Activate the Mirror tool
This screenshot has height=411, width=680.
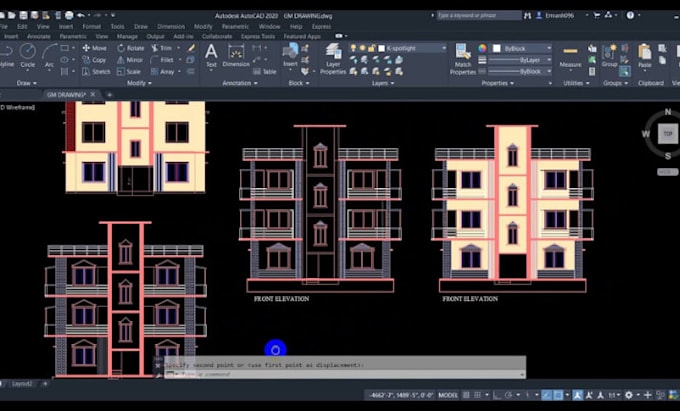click(x=130, y=60)
